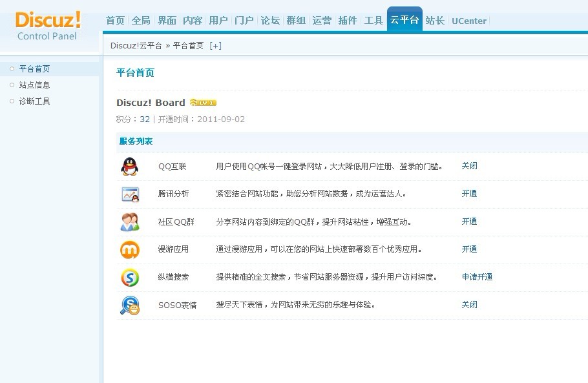Click the LV1 level badge icon
Image resolution: width=588 pixels, height=383 pixels.
pos(203,102)
